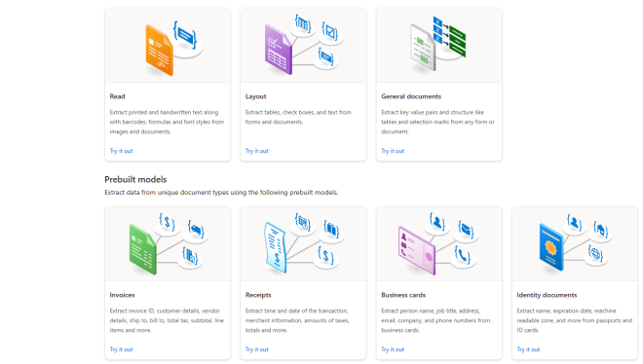
Task: Click the blue passport Identity documents icon
Action: tap(551, 247)
